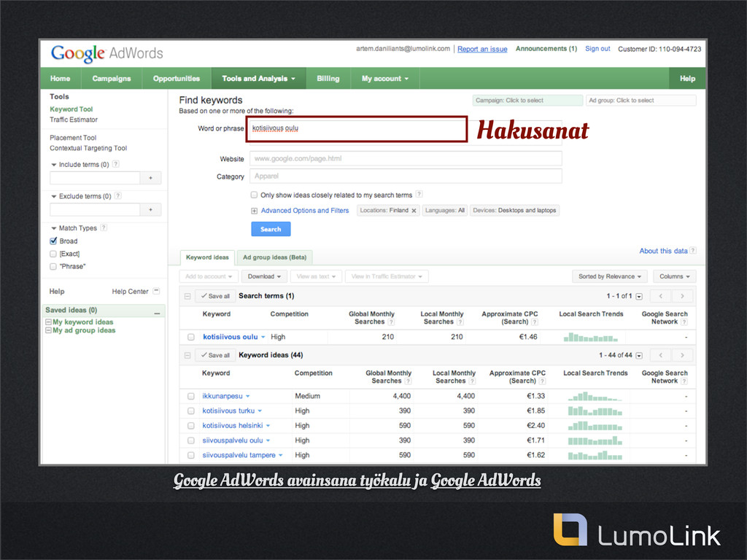Open the Campaigns tab
Screen dimensions: 747x560
[112, 79]
